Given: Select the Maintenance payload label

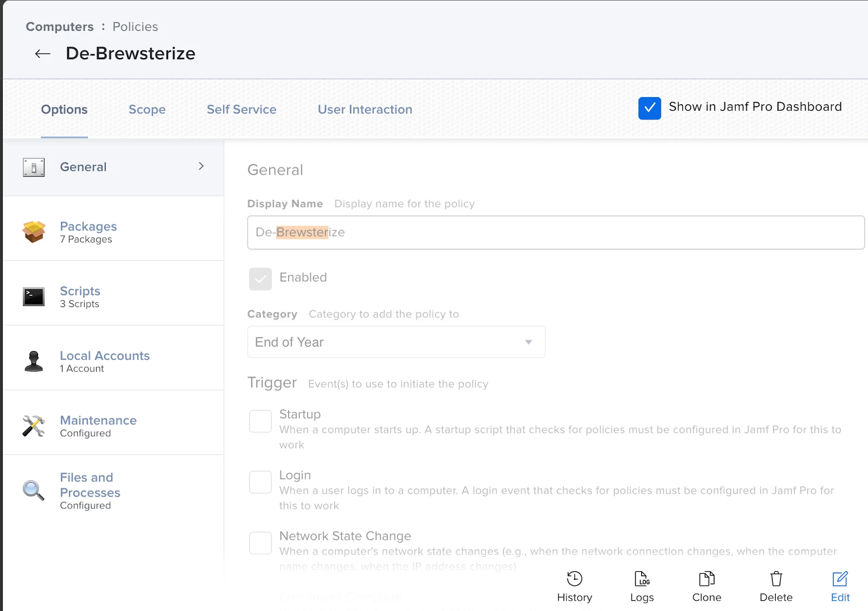Looking at the screenshot, I should 98,420.
